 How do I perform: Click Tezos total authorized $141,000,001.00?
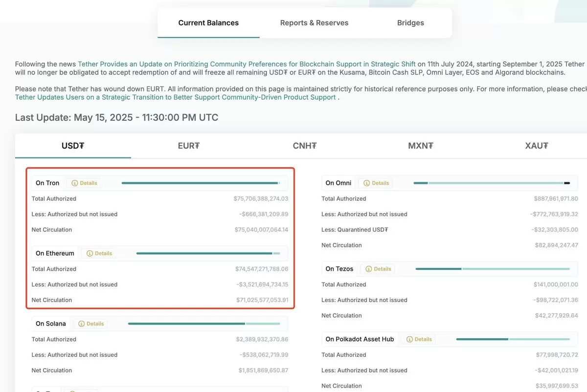pos(556,284)
